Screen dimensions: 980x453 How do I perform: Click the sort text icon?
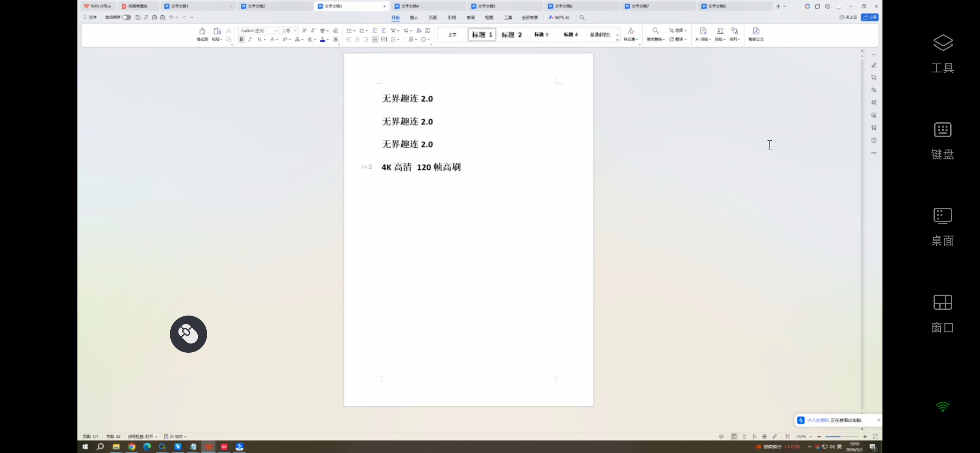pos(419,31)
